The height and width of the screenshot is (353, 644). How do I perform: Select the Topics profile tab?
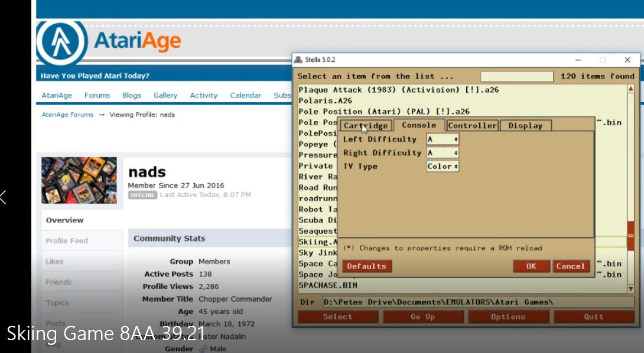82,302
